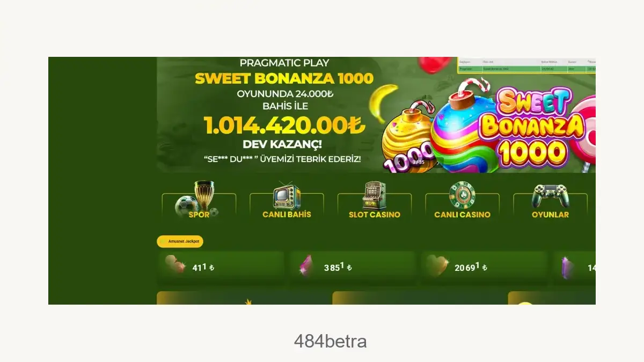Click the banner slide counter 3/35
The height and width of the screenshot is (362, 644).
tap(419, 162)
